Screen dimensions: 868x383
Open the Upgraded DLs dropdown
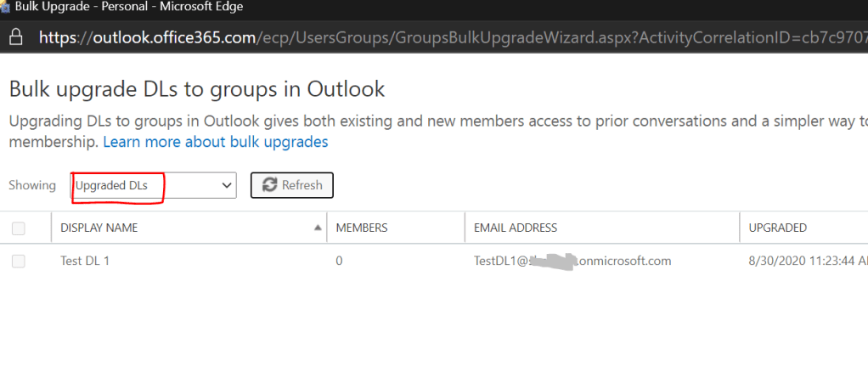[x=153, y=185]
